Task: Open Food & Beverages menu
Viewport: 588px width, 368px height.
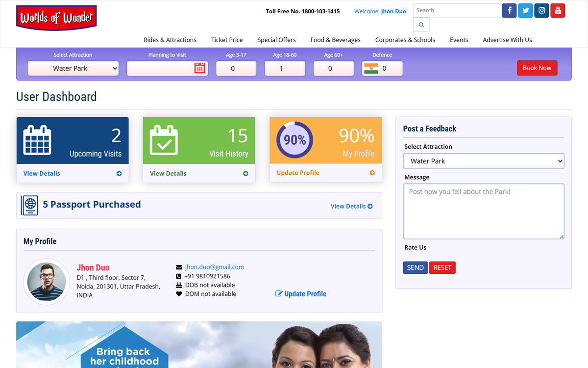Action: [x=336, y=40]
